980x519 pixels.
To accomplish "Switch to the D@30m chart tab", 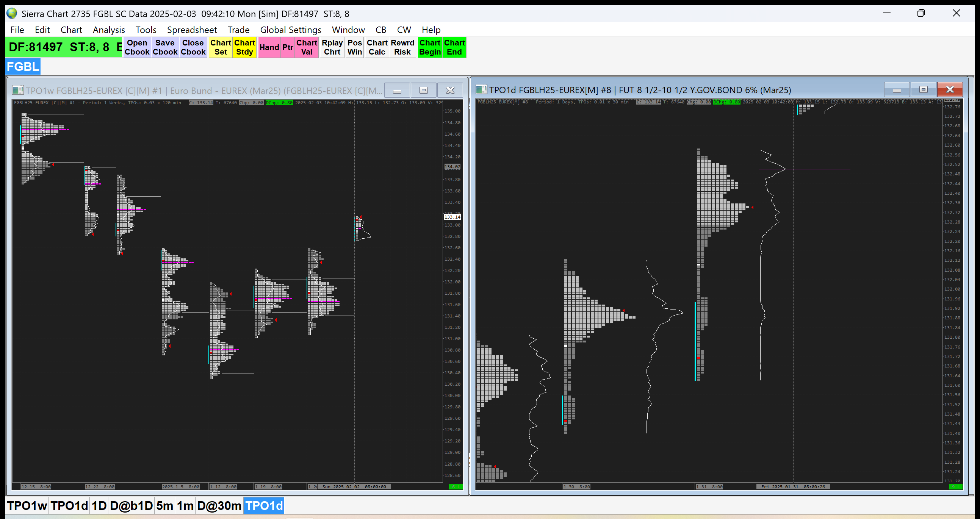I will (x=219, y=506).
